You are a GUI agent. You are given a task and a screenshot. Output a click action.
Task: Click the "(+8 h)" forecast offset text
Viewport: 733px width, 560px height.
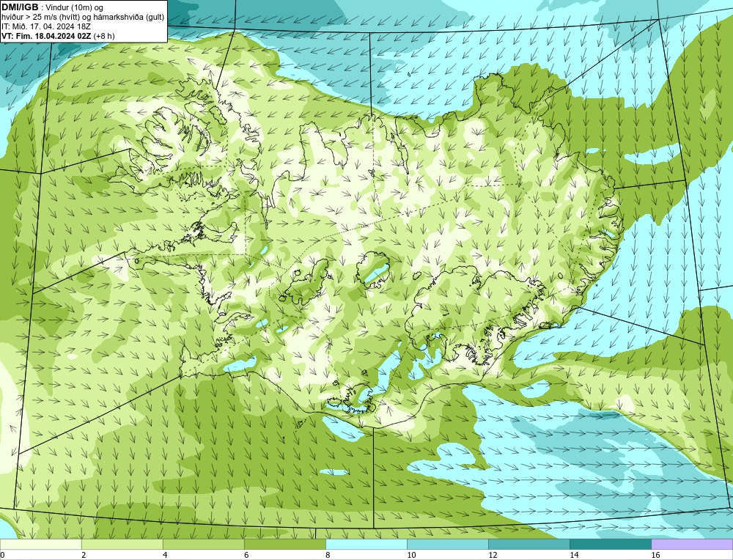pyautogui.click(x=104, y=35)
